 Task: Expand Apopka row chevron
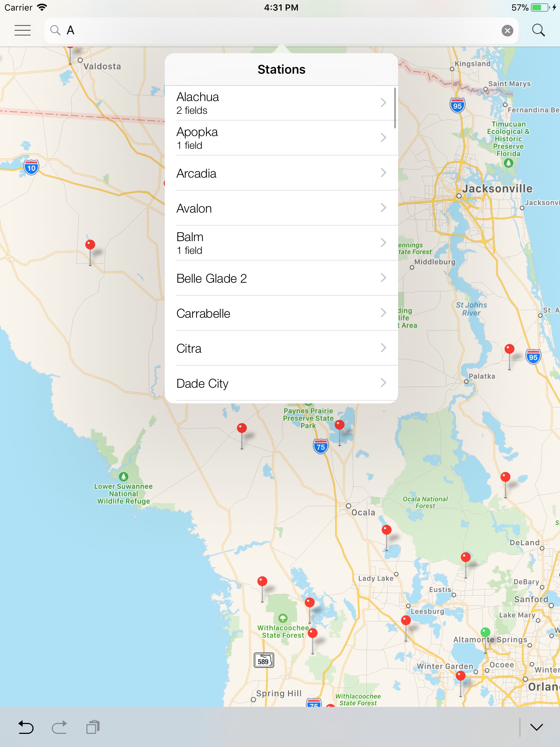383,138
